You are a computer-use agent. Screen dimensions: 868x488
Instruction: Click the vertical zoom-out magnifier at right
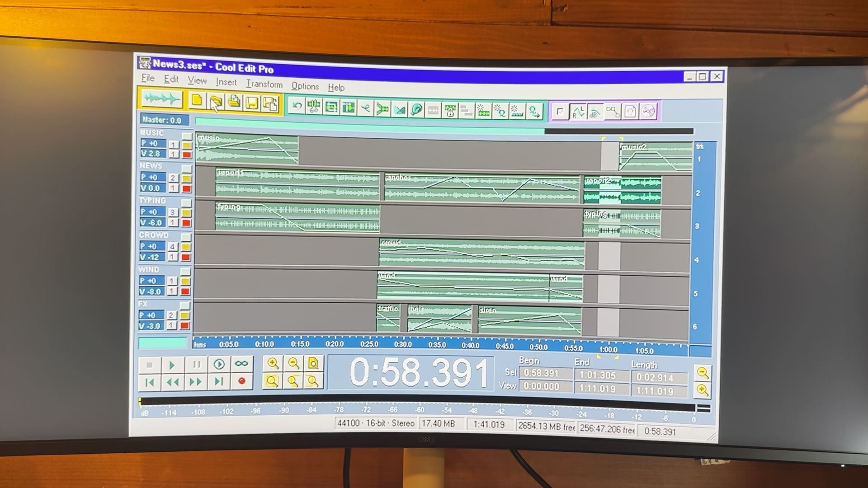point(703,373)
